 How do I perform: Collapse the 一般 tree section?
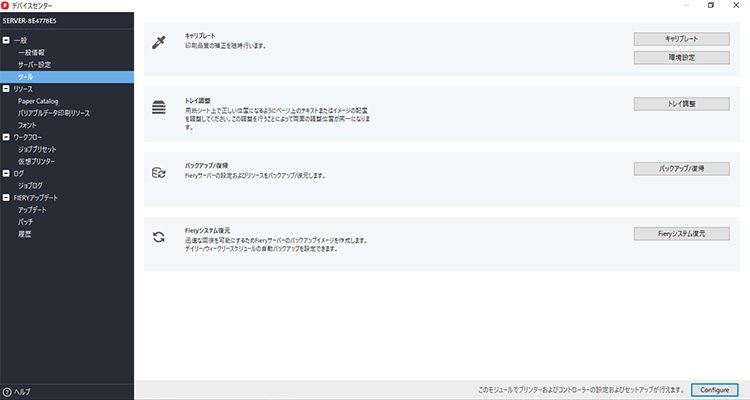6,40
